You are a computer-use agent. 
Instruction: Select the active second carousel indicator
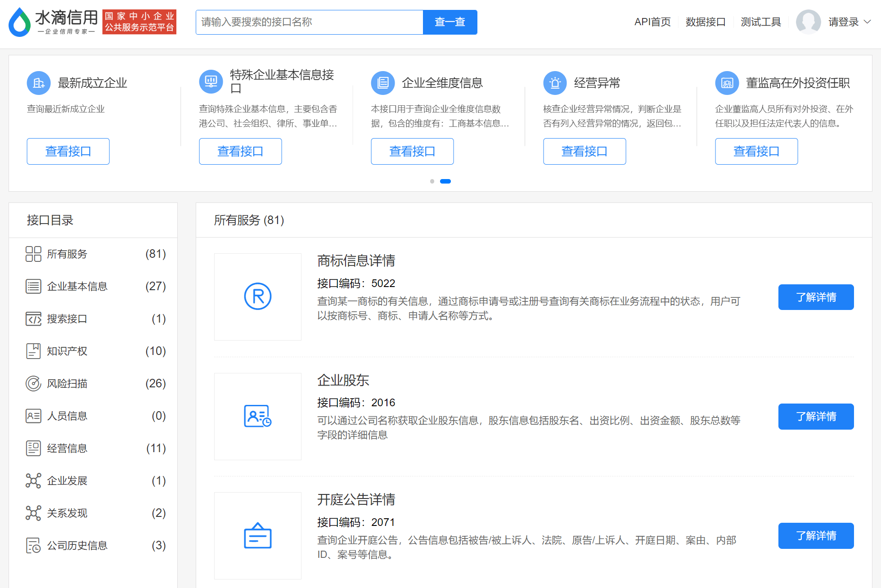(x=445, y=181)
